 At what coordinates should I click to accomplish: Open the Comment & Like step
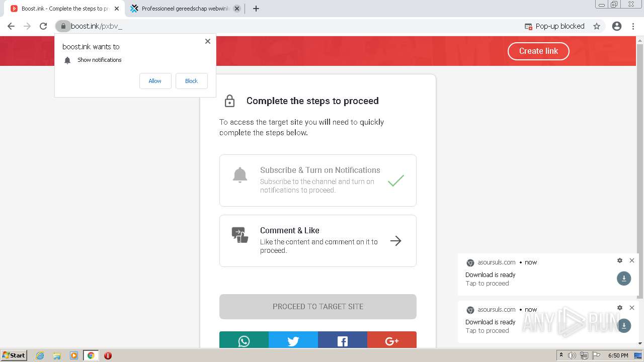coord(317,241)
